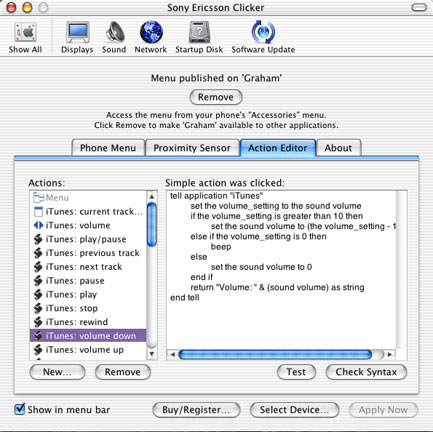Click script editor horizontal scroll thumb

(275, 354)
